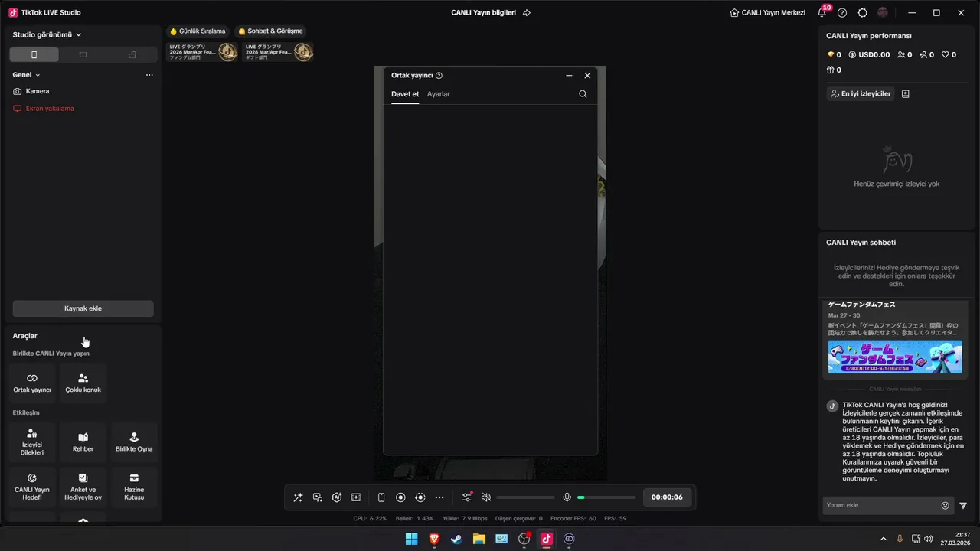Open the AI hexagon tool
This screenshot has width=980, height=551.
tap(337, 497)
